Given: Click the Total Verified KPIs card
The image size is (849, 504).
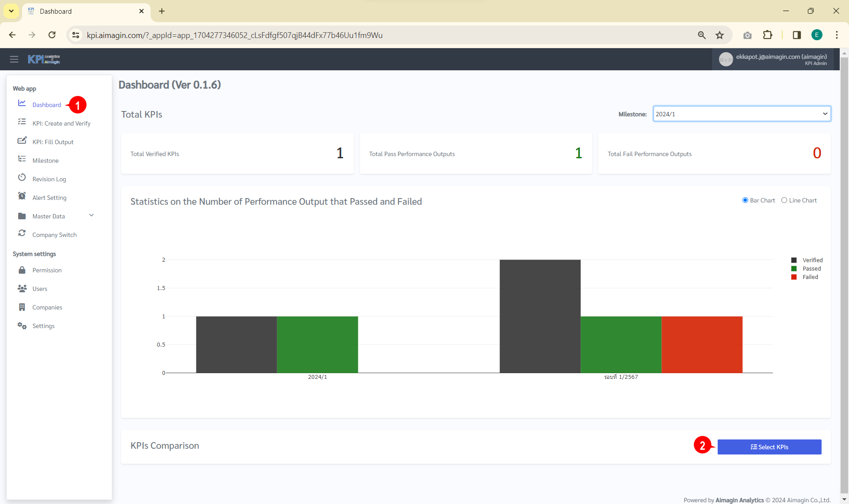Looking at the screenshot, I should (237, 153).
